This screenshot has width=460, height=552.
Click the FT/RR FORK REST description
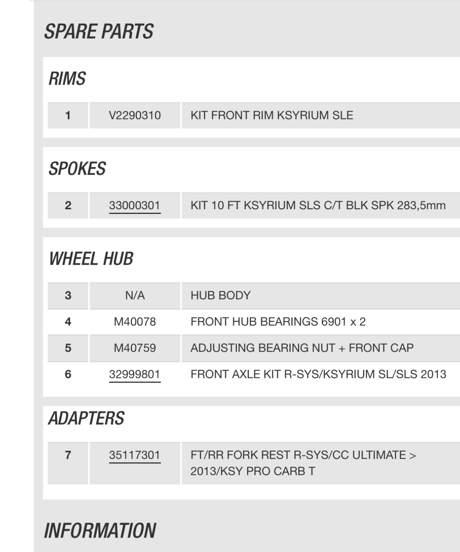point(303,463)
